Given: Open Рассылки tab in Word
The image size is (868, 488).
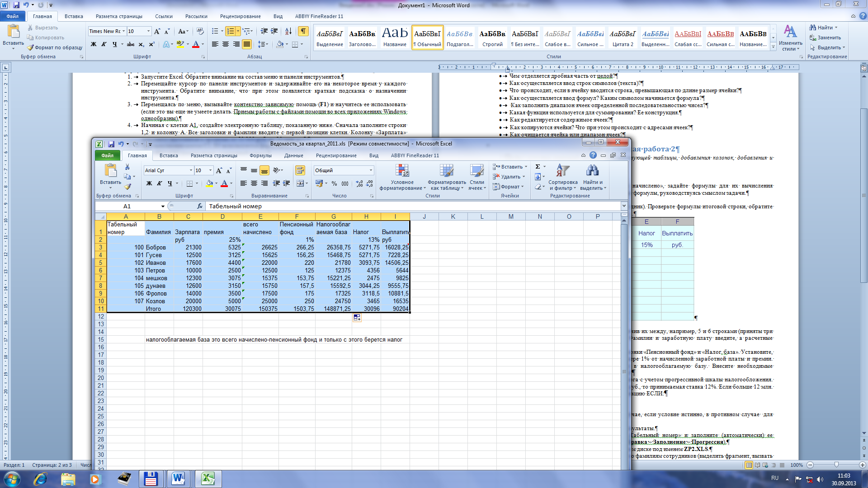Looking at the screenshot, I should click(196, 16).
